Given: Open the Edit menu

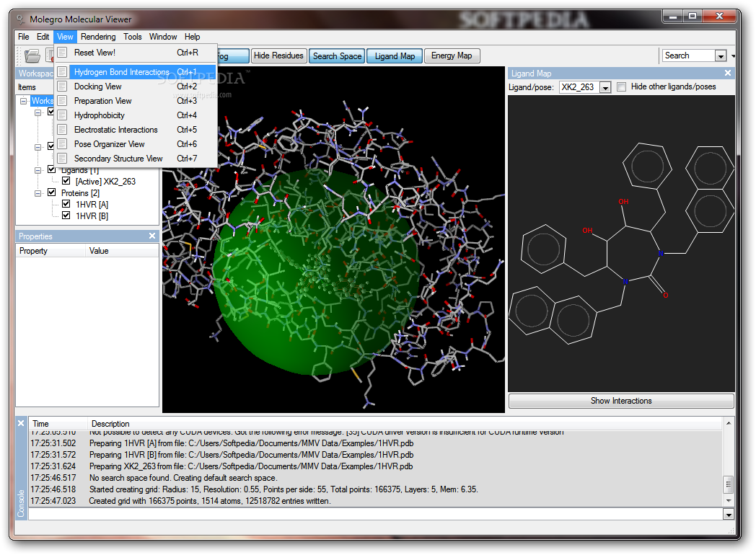Looking at the screenshot, I should 43,37.
